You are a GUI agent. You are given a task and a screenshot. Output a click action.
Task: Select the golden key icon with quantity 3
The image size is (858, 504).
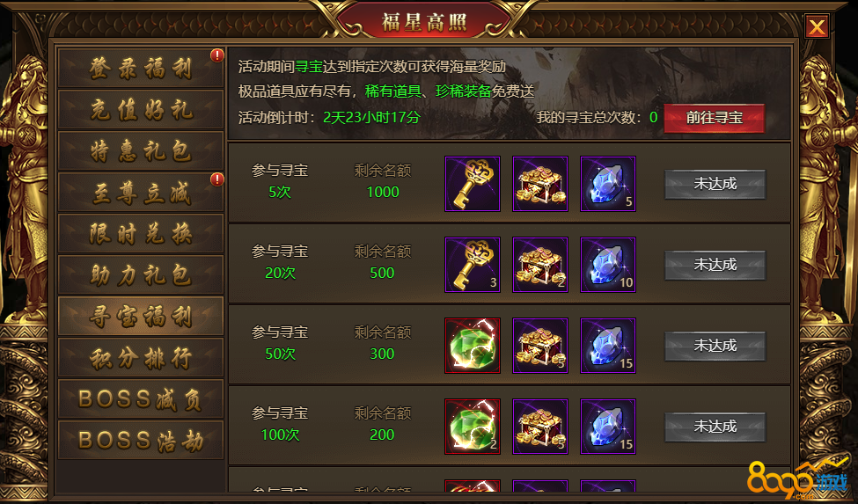(x=473, y=265)
